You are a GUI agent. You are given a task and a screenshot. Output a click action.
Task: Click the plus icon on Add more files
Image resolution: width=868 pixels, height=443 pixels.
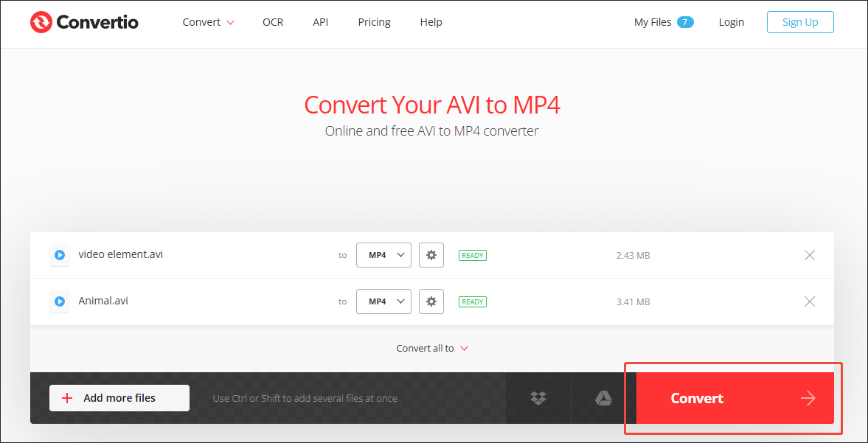coord(66,398)
